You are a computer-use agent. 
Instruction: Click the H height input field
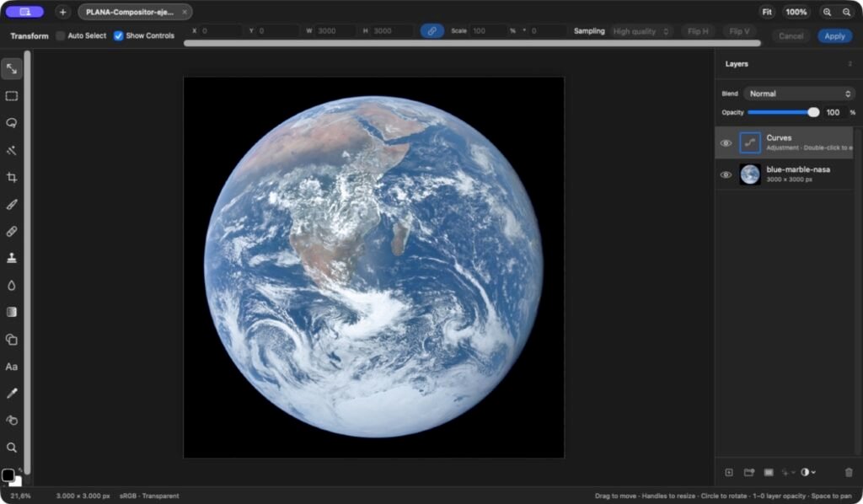tap(392, 31)
